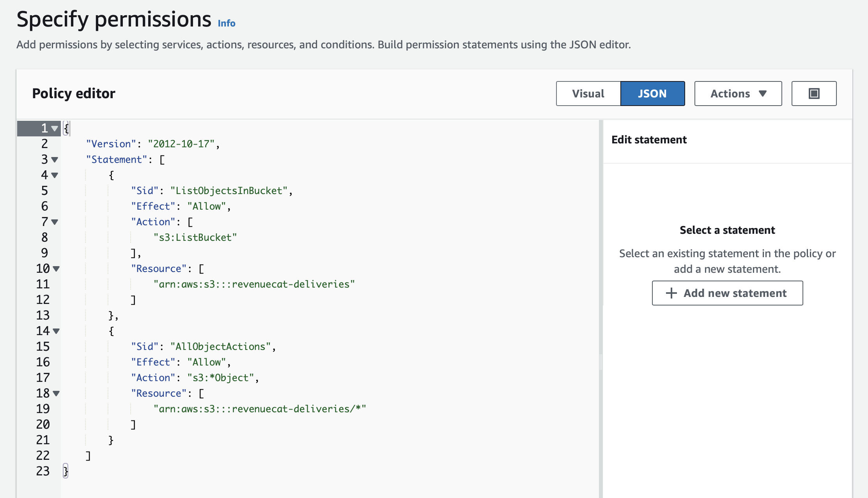Screen dimensions: 868x498
Task: Switch to the Visual editor tab
Action: 588,94
